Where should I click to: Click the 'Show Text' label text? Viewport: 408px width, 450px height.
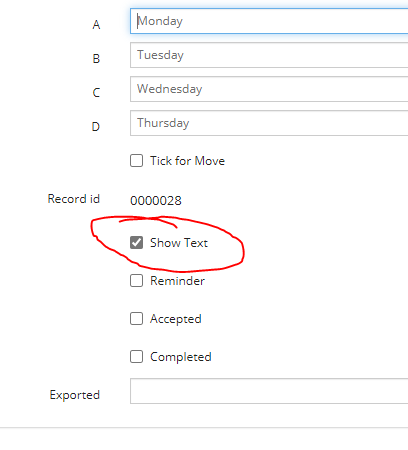point(179,243)
